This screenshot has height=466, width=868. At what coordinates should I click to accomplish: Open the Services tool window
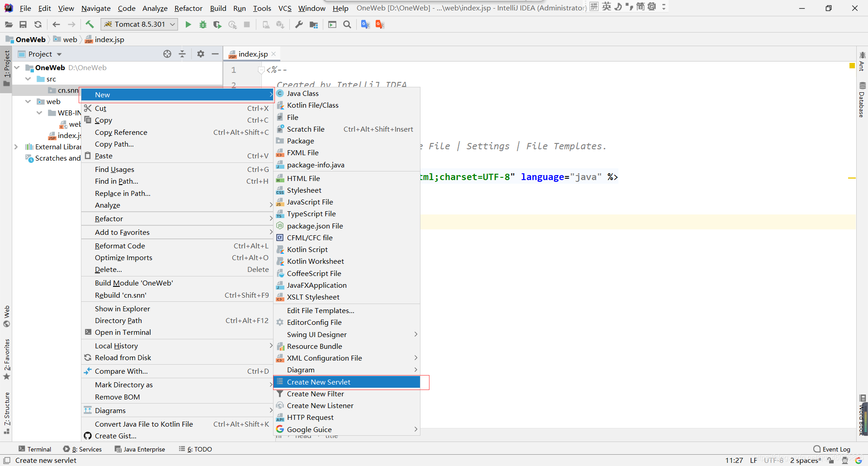(x=83, y=449)
